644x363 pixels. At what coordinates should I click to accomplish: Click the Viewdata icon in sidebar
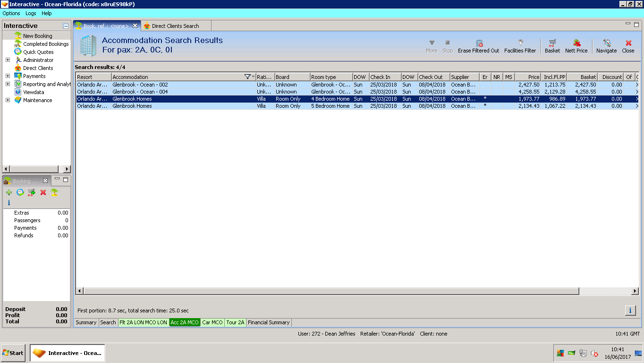[18, 92]
